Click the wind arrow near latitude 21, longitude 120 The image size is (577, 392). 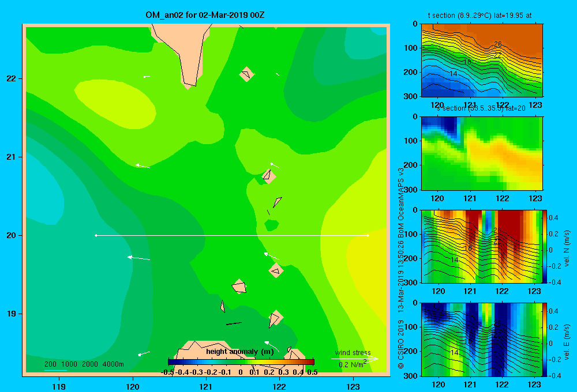(143, 166)
